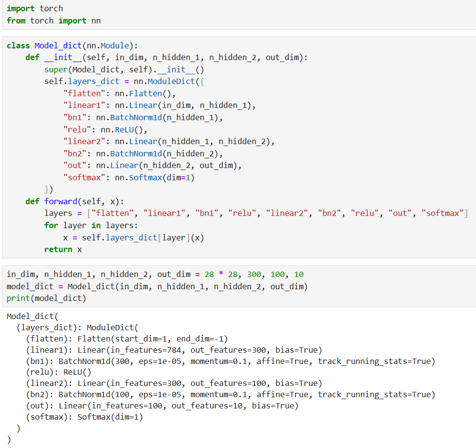Click the "(bn1): BatchNorm1d(300" output line
Viewport: 476px width, 448px height.
pyautogui.click(x=230, y=361)
